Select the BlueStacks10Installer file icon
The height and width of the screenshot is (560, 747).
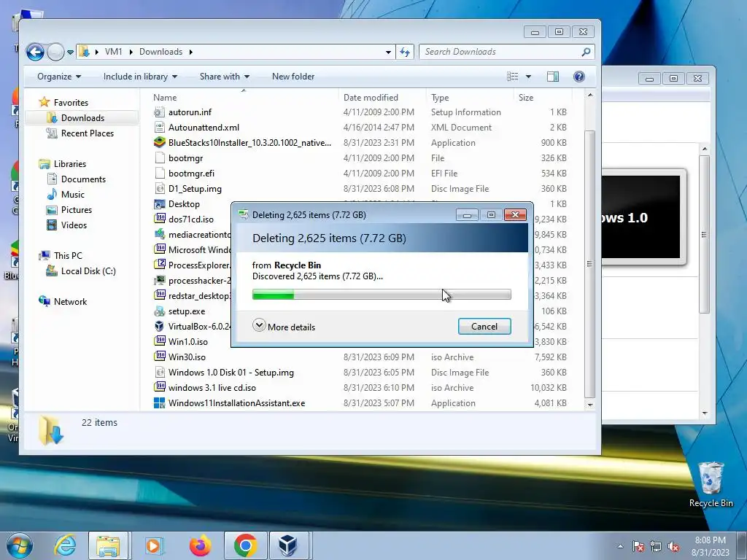[x=160, y=143]
